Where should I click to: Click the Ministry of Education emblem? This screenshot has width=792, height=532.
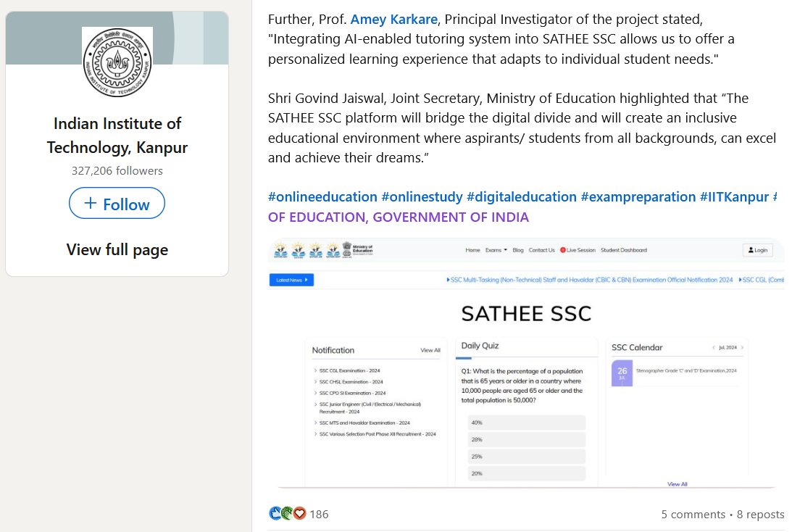coord(347,249)
